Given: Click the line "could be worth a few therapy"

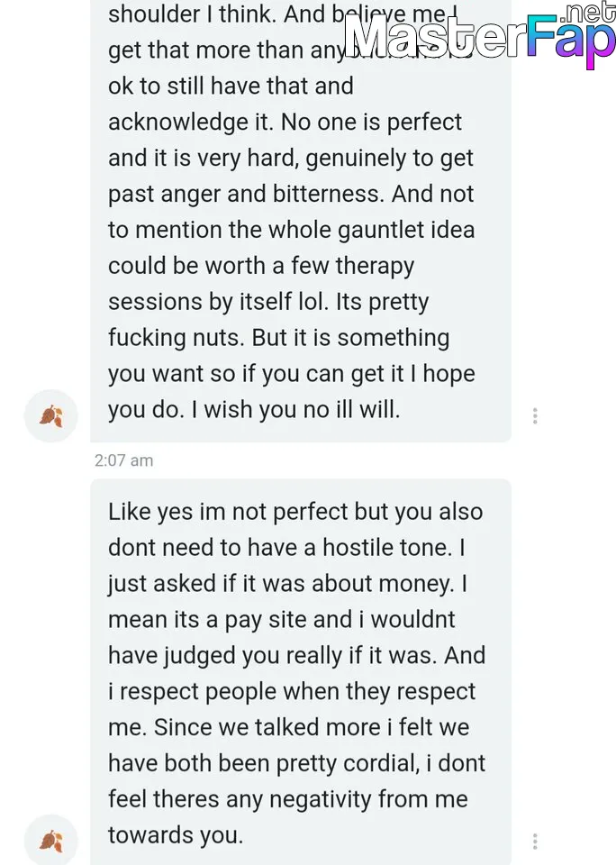Looking at the screenshot, I should pyautogui.click(x=261, y=267).
